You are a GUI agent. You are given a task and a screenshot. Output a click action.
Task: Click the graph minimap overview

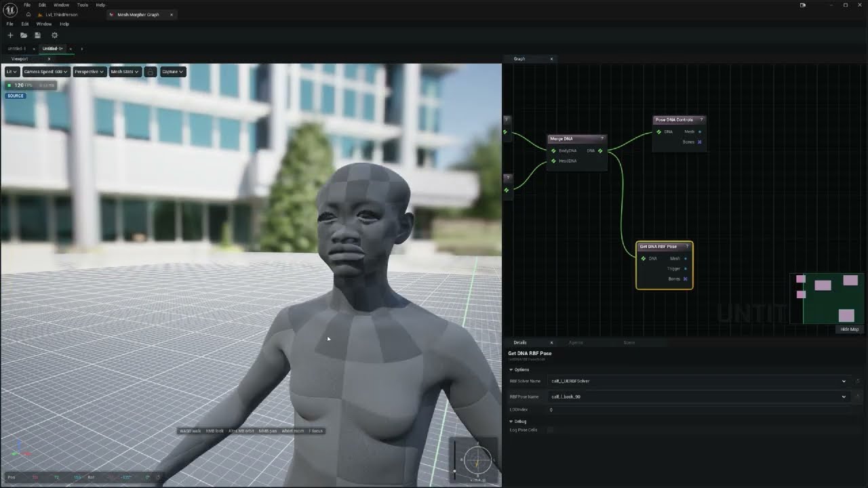tap(826, 299)
